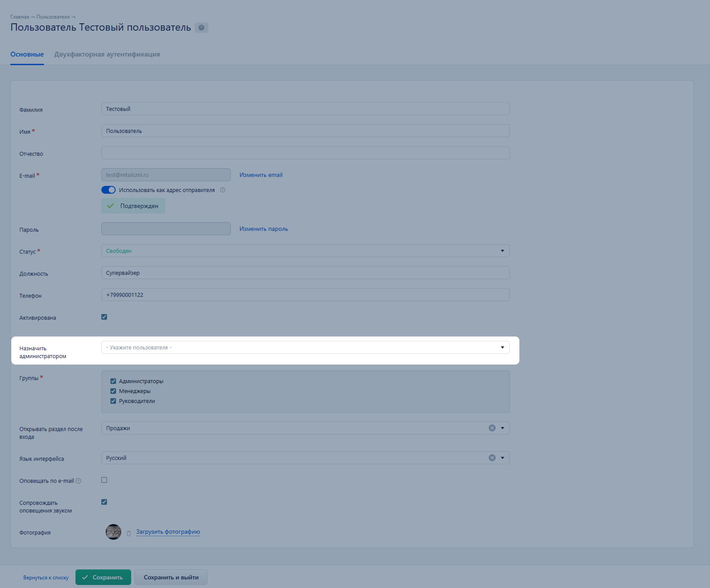Uncheck the Менеджеры group checkbox
This screenshot has width=710, height=588.
click(113, 391)
